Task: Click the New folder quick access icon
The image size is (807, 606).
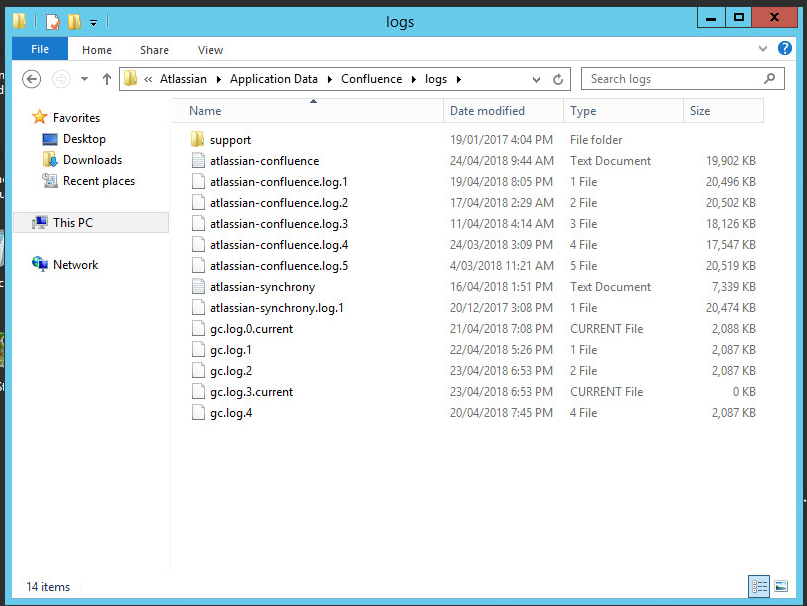Action: 75,22
